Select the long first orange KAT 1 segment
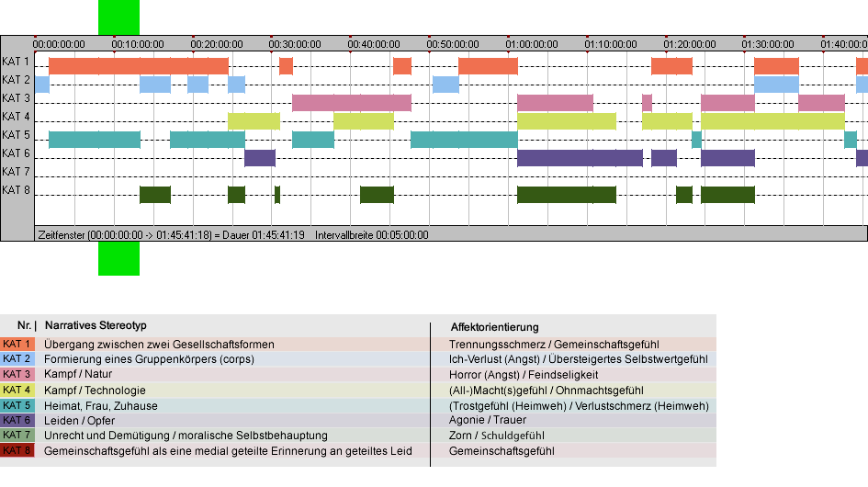The width and height of the screenshot is (868, 487). [x=139, y=66]
